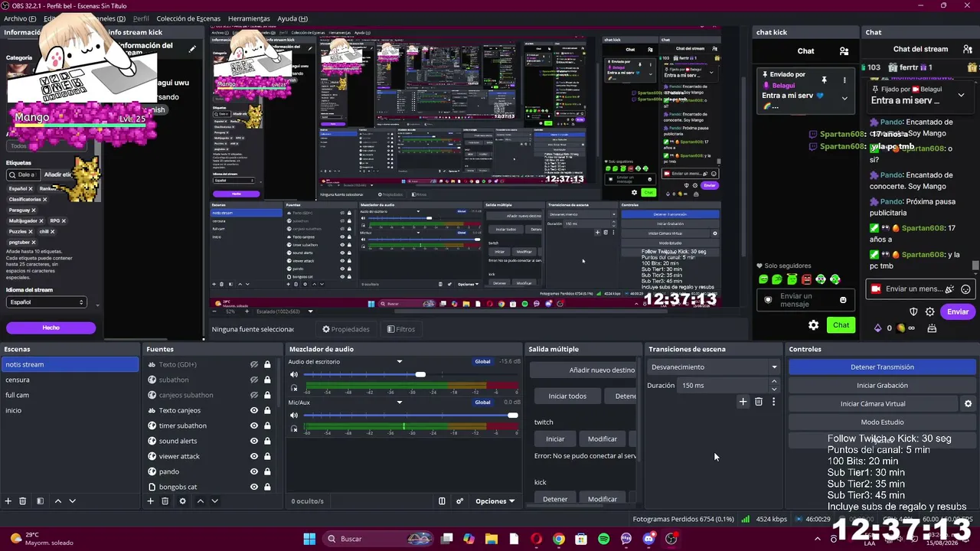Increase the transition Duración value
This screenshot has width=980, height=551.
point(774,381)
